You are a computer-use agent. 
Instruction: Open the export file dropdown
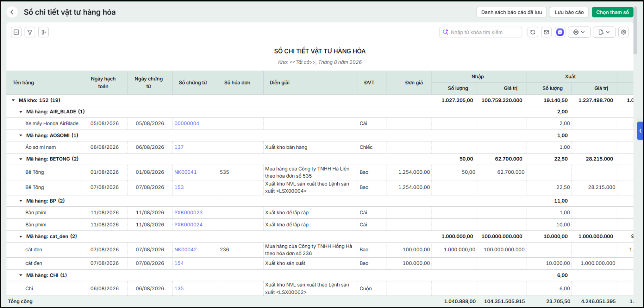604,32
